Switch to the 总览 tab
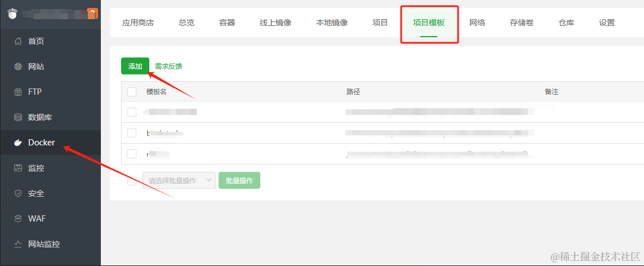The height and width of the screenshot is (266, 644). tap(186, 23)
